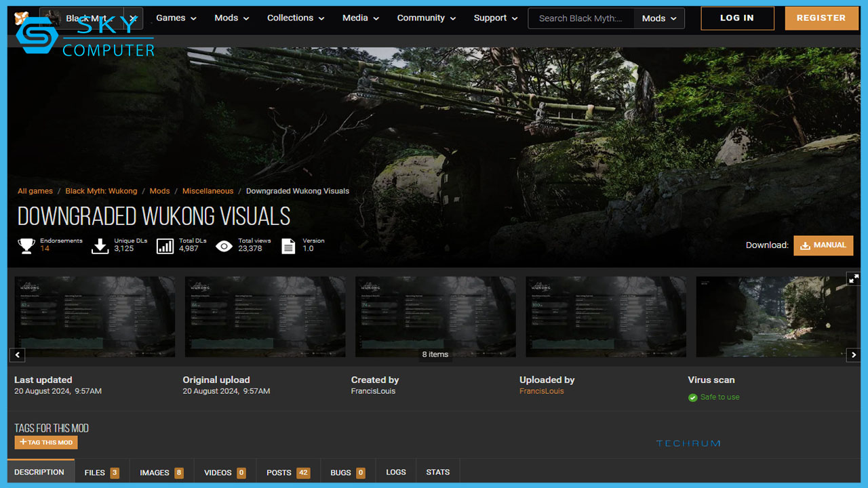Viewport: 868px width, 488px height.
Task: Open the Mods search scope dropdown
Action: pyautogui.click(x=659, y=18)
